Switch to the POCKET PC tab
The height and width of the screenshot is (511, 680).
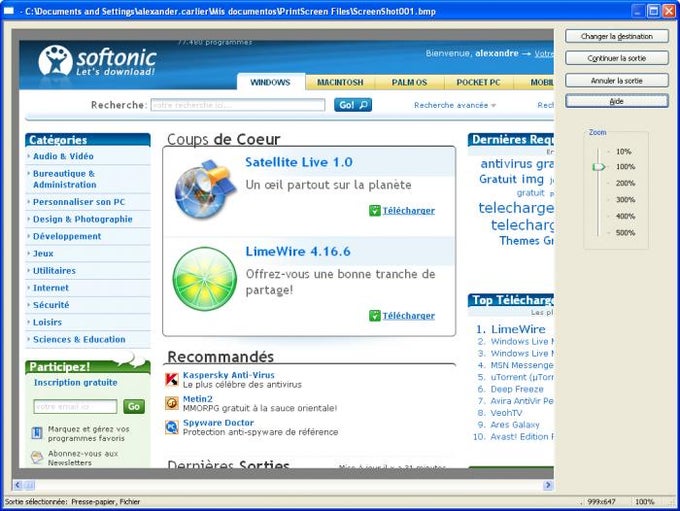(x=479, y=82)
